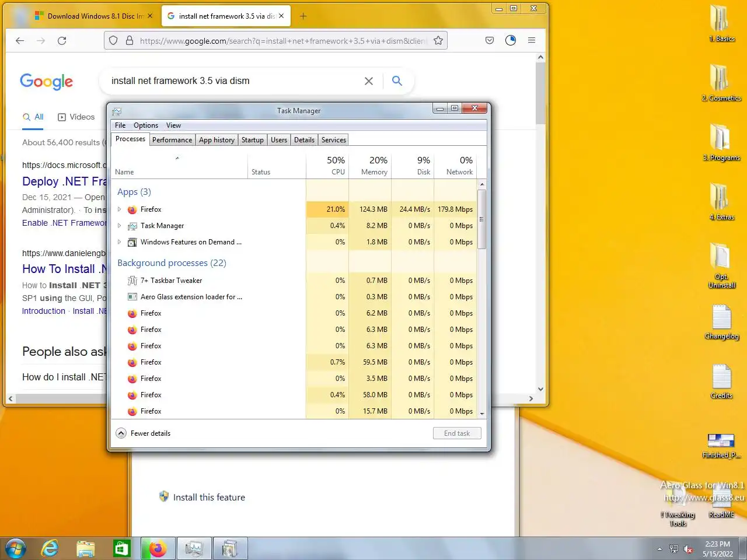The image size is (747, 560).
Task: Click the Google search text box
Action: click(233, 81)
